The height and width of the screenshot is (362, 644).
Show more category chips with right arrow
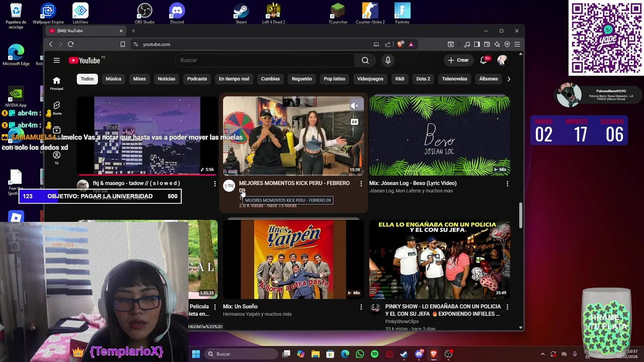click(509, 79)
